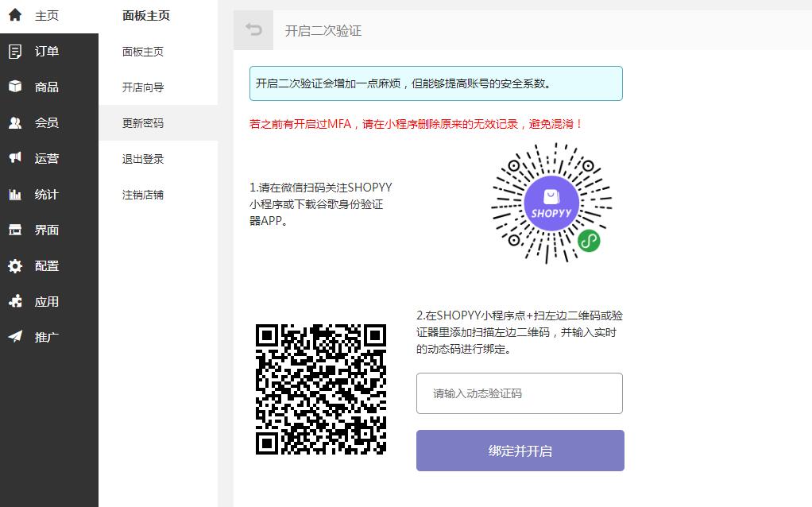Viewport: 812px width, 507px height.
Task: Click the blue notice about 二次验证
Action: coord(436,83)
